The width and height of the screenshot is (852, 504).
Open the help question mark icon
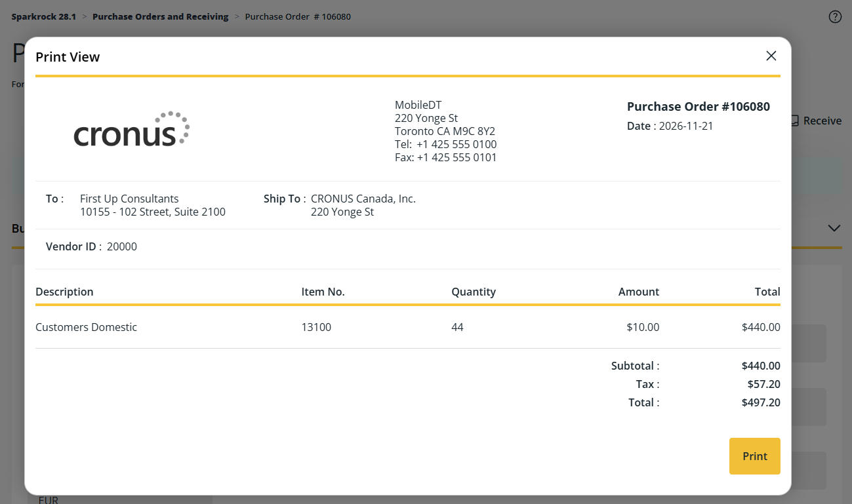tap(835, 17)
